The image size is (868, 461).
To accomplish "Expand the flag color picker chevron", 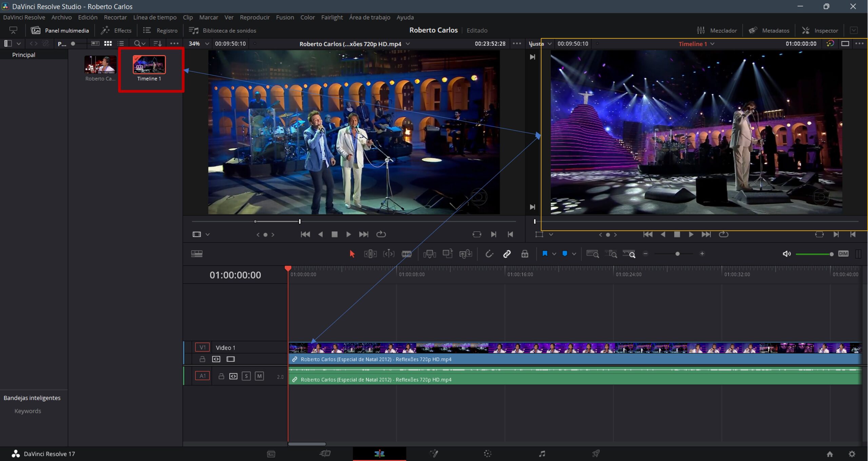I will tap(555, 254).
